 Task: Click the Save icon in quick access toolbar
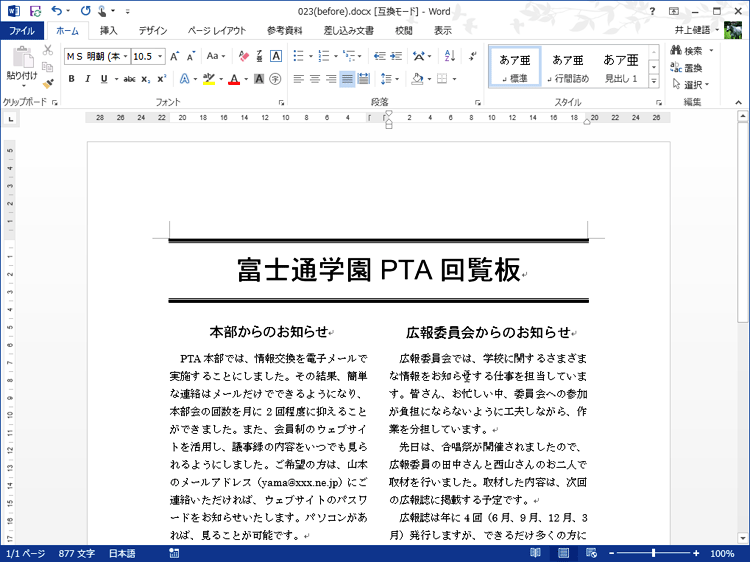point(35,11)
